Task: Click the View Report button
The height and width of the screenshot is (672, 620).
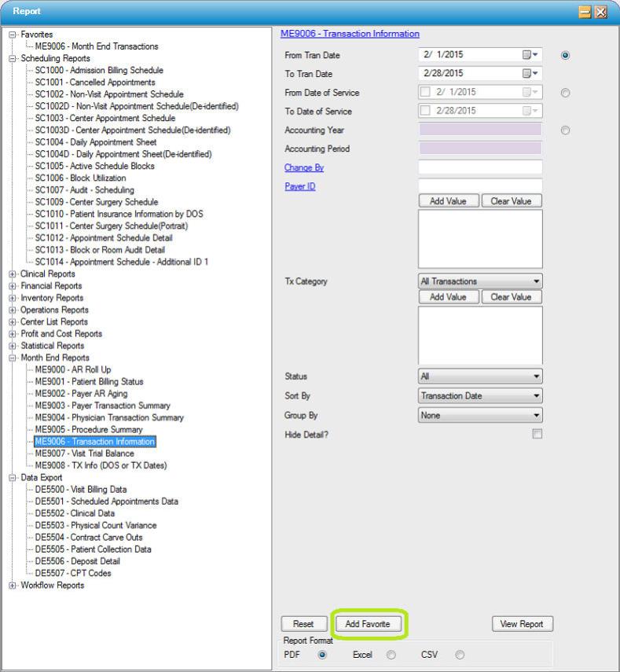Action: coord(522,624)
